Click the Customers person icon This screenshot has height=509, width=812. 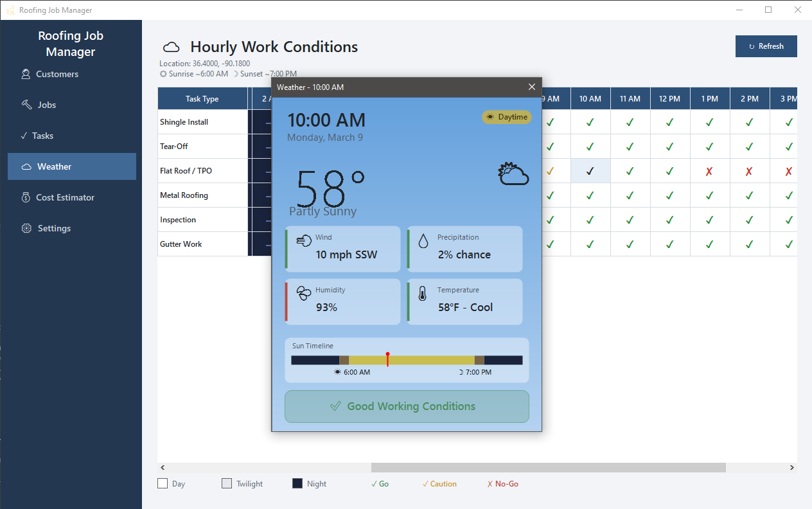tap(26, 74)
